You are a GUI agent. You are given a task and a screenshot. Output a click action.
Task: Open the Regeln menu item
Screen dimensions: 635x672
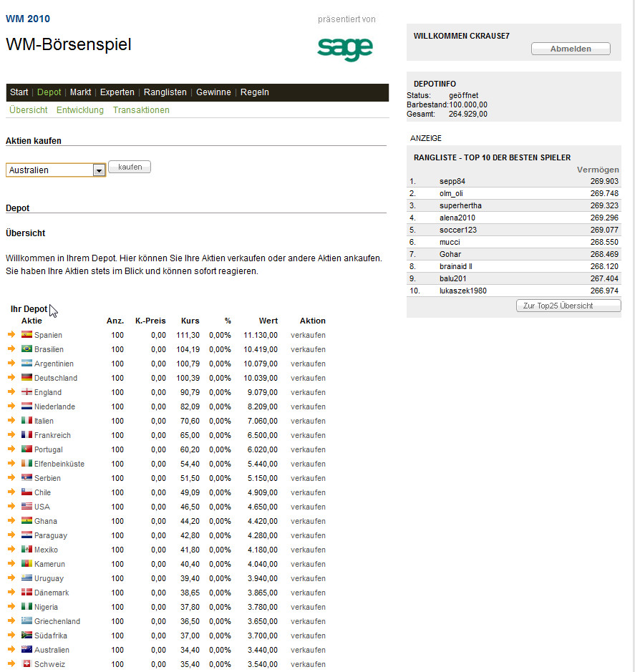tap(255, 92)
